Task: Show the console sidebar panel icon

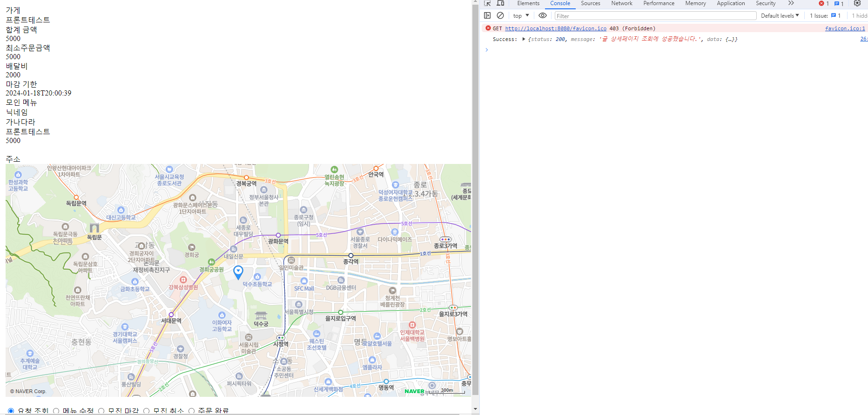Action: click(x=487, y=15)
